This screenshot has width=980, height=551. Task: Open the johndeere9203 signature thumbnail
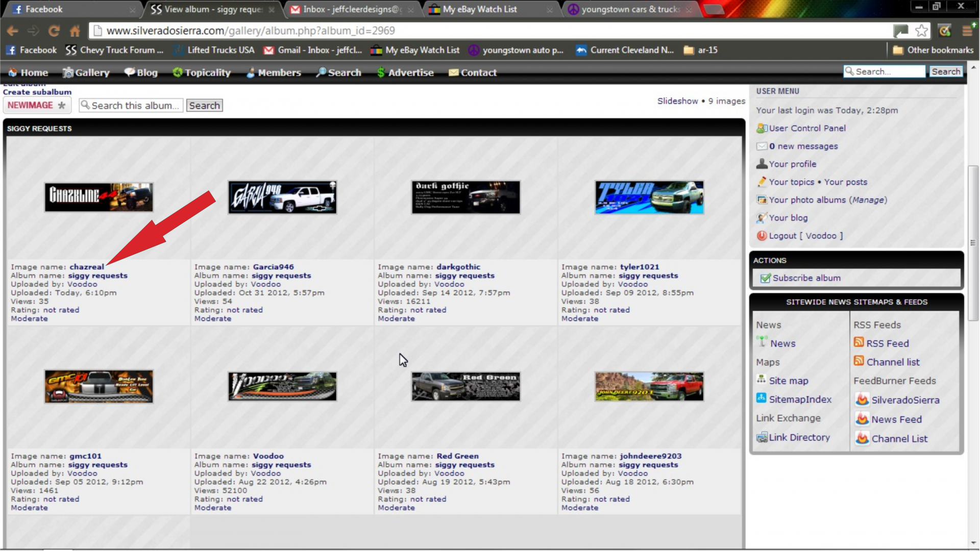tap(649, 386)
